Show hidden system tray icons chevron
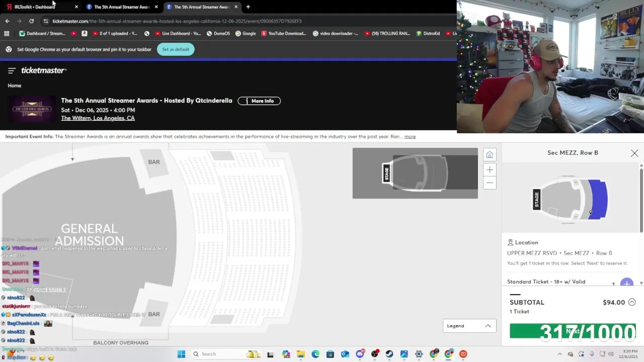This screenshot has height=362, width=644. coord(559,354)
